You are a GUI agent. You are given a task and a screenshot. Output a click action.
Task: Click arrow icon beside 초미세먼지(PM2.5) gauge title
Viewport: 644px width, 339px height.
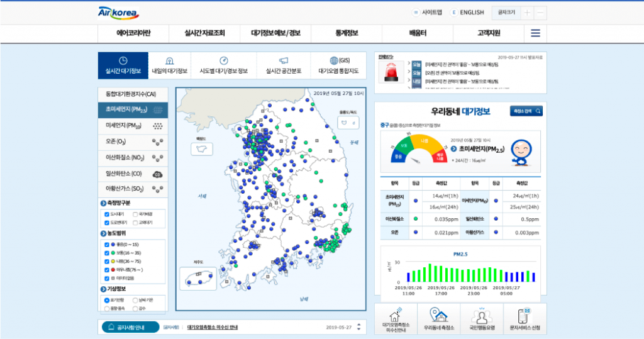453,149
